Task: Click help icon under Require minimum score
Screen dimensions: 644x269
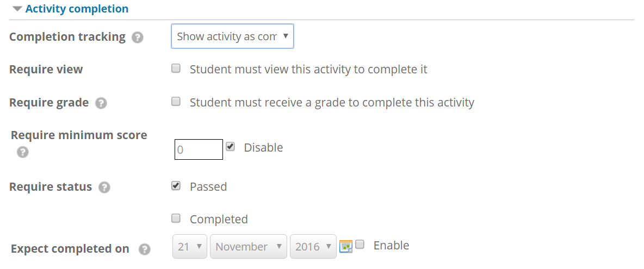Action: tap(23, 153)
